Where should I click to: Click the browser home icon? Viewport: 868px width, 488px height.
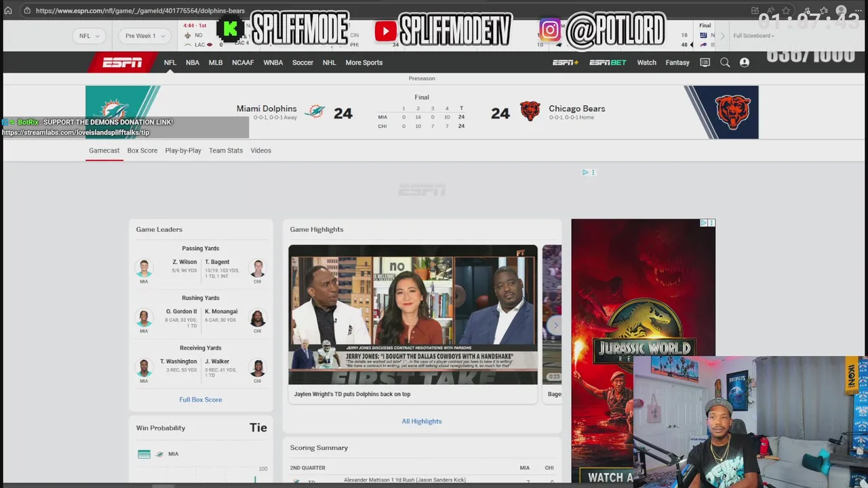tap(8, 11)
